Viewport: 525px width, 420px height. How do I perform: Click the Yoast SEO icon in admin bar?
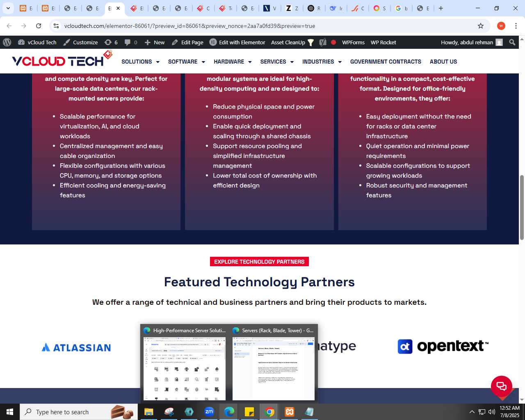[x=323, y=42]
